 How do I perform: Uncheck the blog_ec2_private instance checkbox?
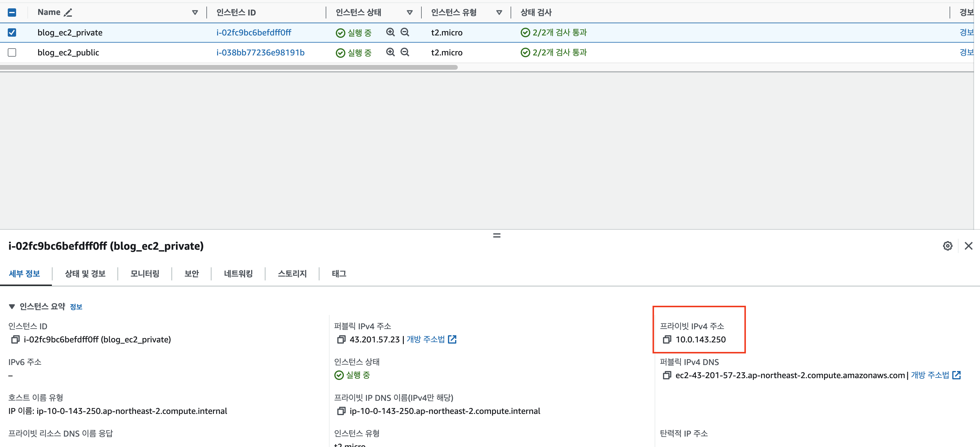click(12, 32)
